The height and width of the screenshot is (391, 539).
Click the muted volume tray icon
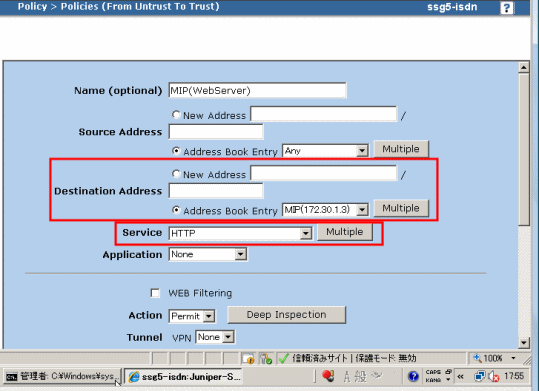click(x=494, y=377)
